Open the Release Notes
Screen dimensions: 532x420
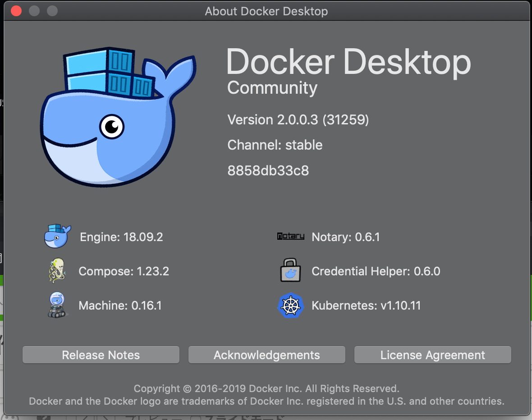[x=101, y=355]
